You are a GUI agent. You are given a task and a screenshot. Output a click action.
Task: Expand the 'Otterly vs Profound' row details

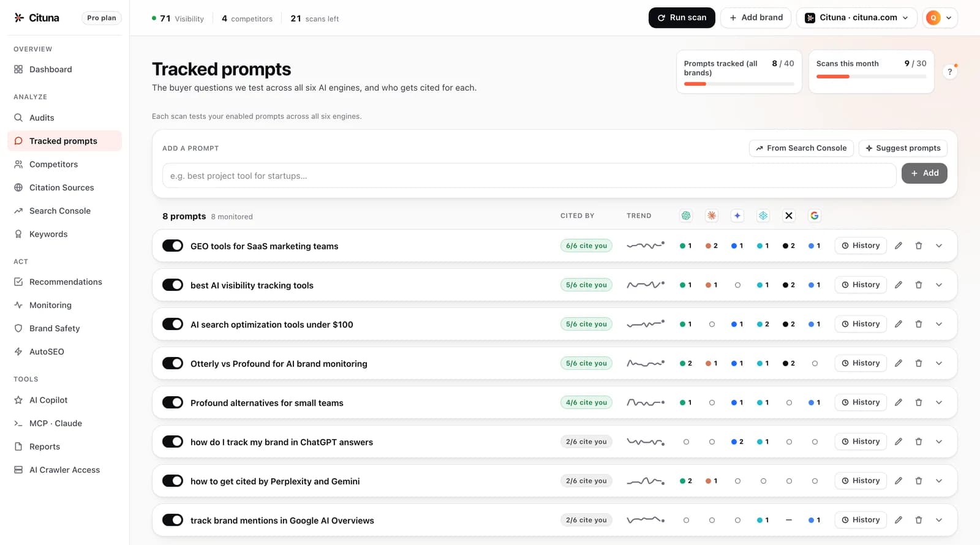(939, 363)
